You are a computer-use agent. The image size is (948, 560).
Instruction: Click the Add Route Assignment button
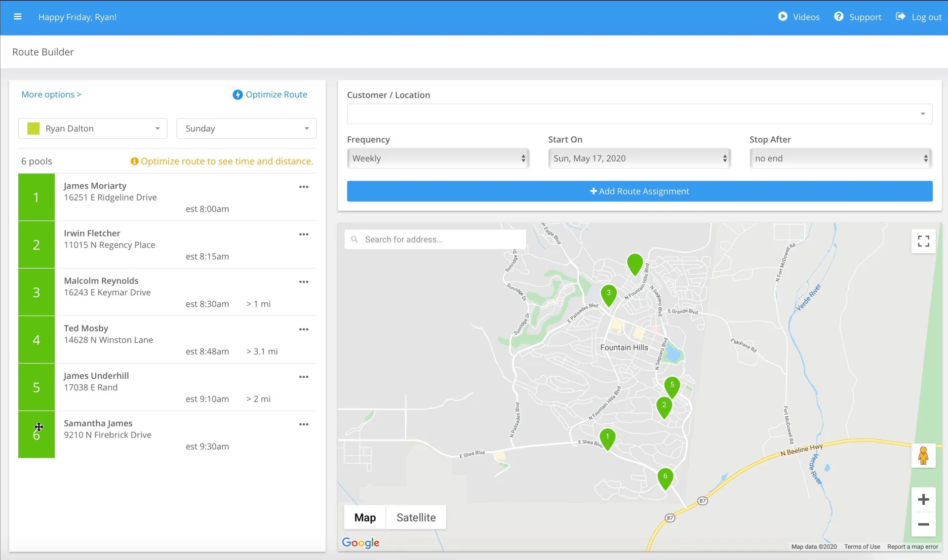click(639, 191)
